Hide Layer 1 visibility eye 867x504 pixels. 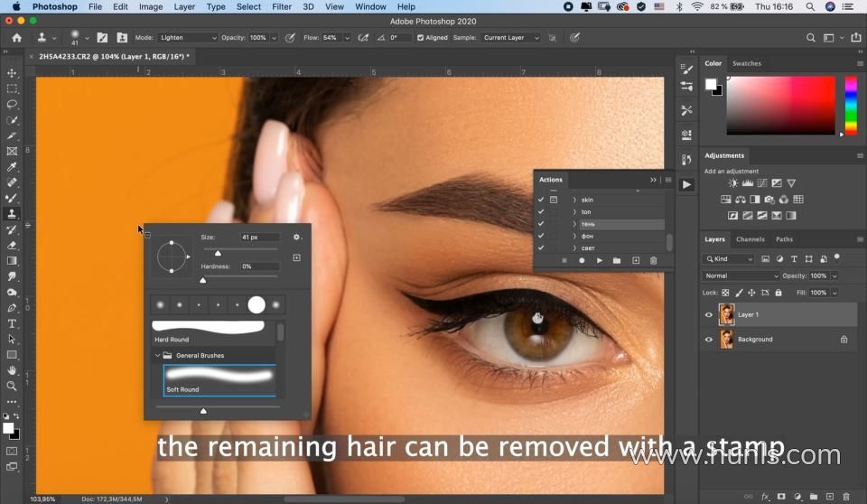tap(709, 314)
